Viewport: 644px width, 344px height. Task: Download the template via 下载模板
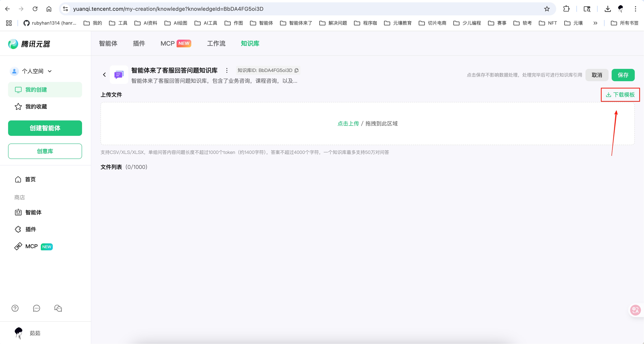(x=620, y=95)
